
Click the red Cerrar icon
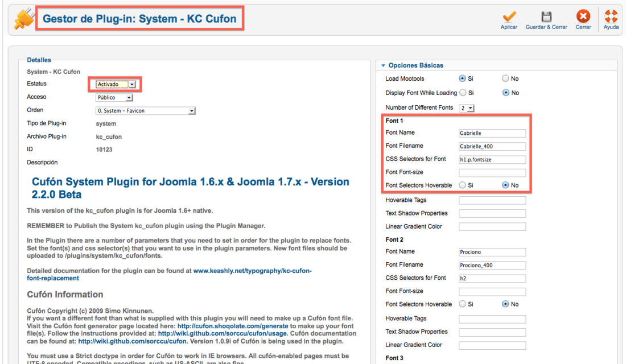point(583,16)
